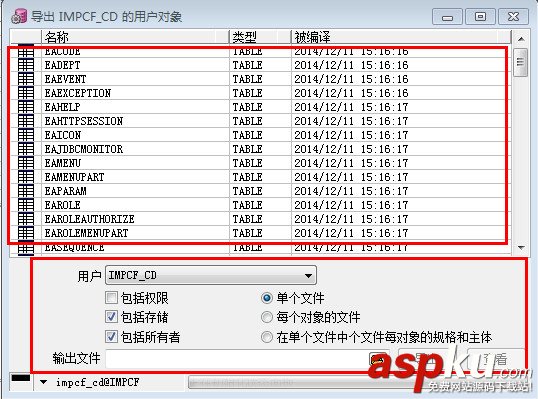Select the EAJDBCMONITOR object name
The image size is (538, 399).
(83, 149)
